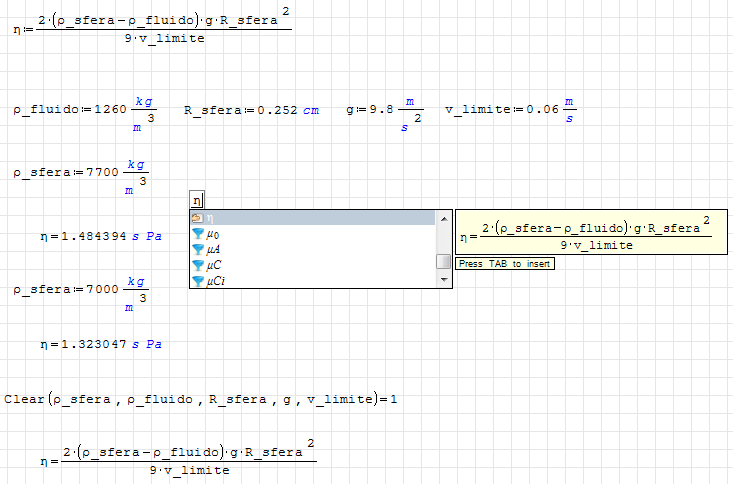Viewport: 733px width, 484px height.
Task: Click the autocomplete scrollbar thumb
Action: point(443,262)
